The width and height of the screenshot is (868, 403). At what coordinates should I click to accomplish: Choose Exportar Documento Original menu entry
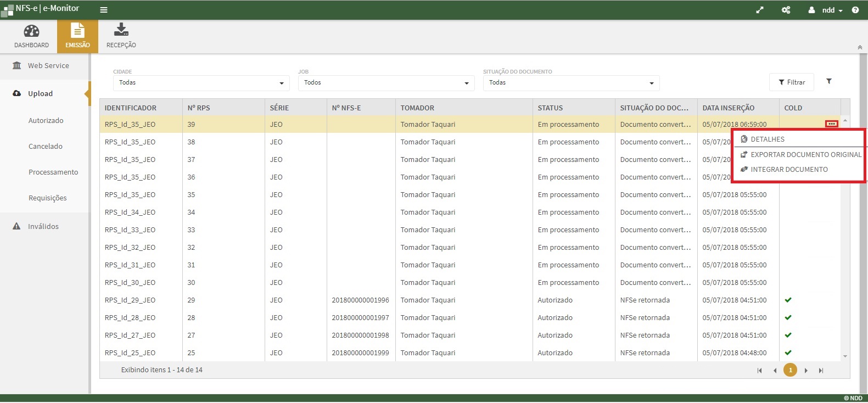[x=805, y=155]
